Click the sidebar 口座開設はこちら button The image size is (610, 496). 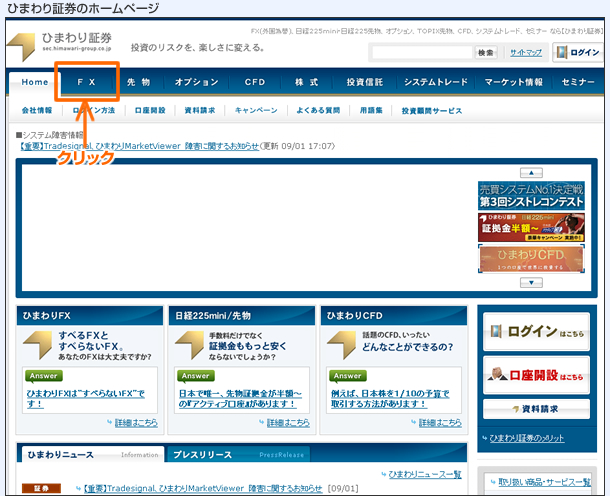point(536,375)
